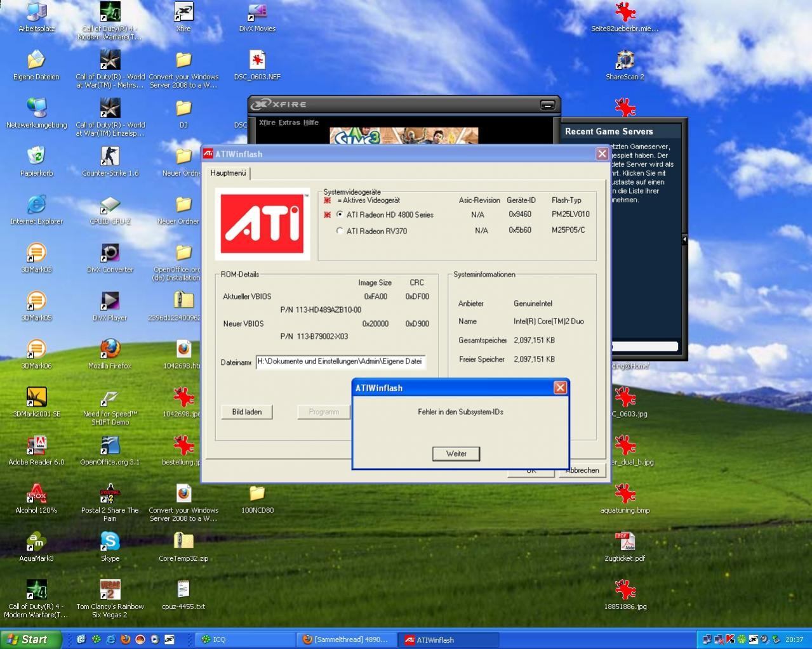The width and height of the screenshot is (812, 649).
Task: Select 1042698.jpg desktop file
Action: (183, 403)
